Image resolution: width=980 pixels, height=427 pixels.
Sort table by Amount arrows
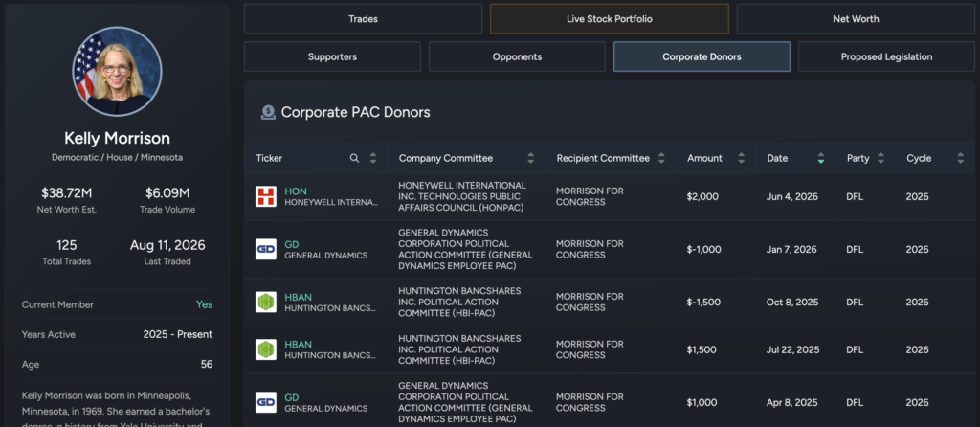(742, 158)
